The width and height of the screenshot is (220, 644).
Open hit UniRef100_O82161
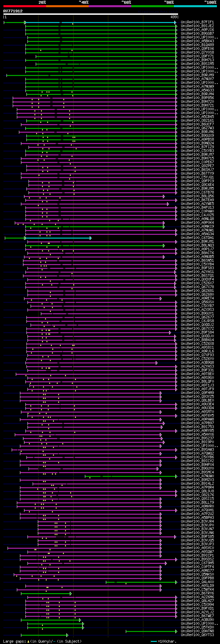(x=197, y=121)
